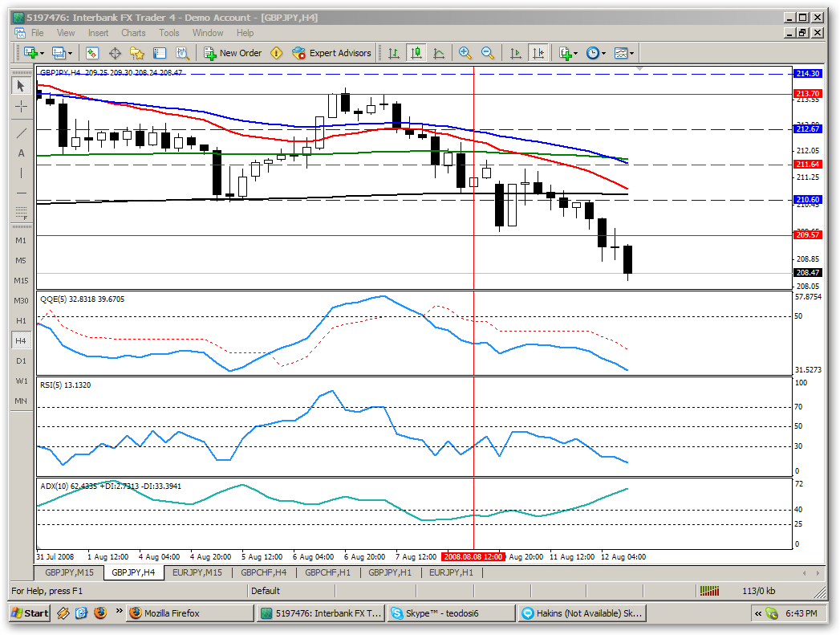Open the Periodicity clock dropdown
The height and width of the screenshot is (635, 840).
coord(596,53)
